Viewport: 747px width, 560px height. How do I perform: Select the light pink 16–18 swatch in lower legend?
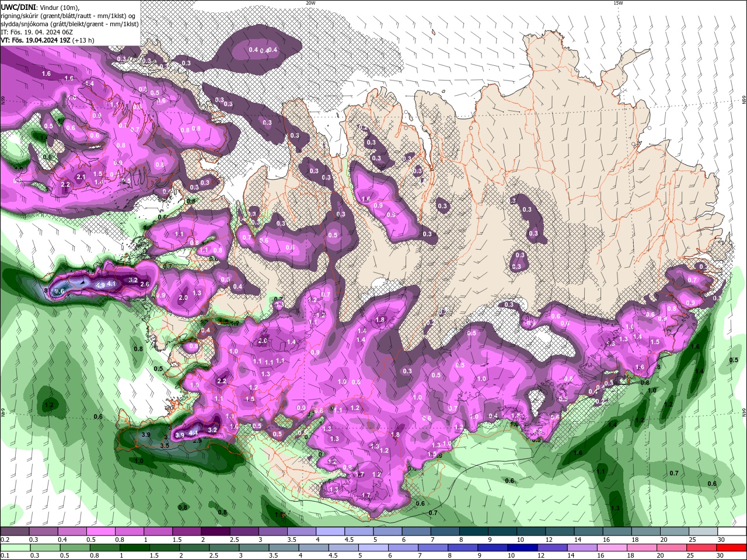[612, 547]
